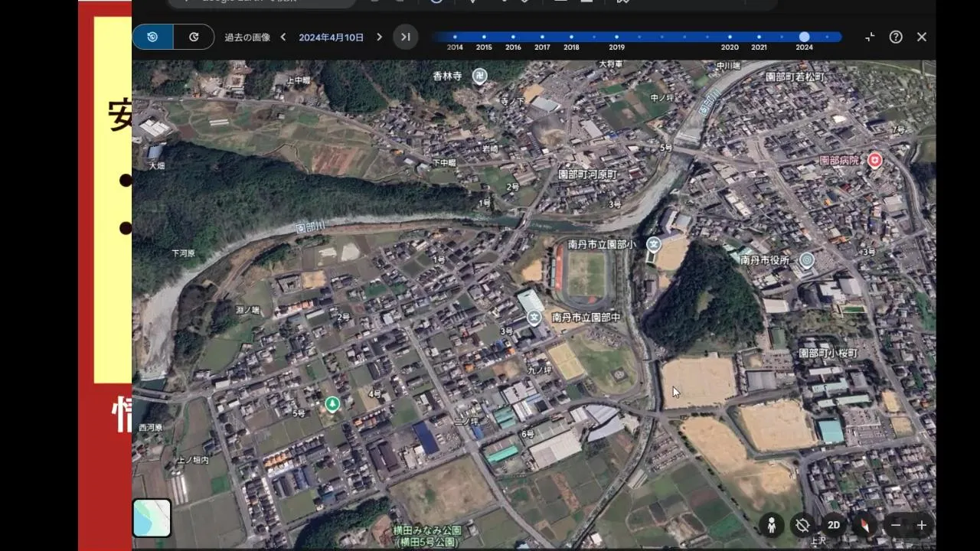Collapse the historical imagery timeline bar

[870, 37]
